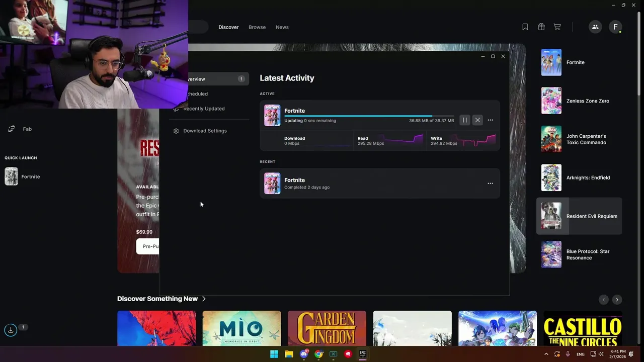This screenshot has height=362, width=644.
Task: Show previous games in Discover carousel
Action: [604, 299]
